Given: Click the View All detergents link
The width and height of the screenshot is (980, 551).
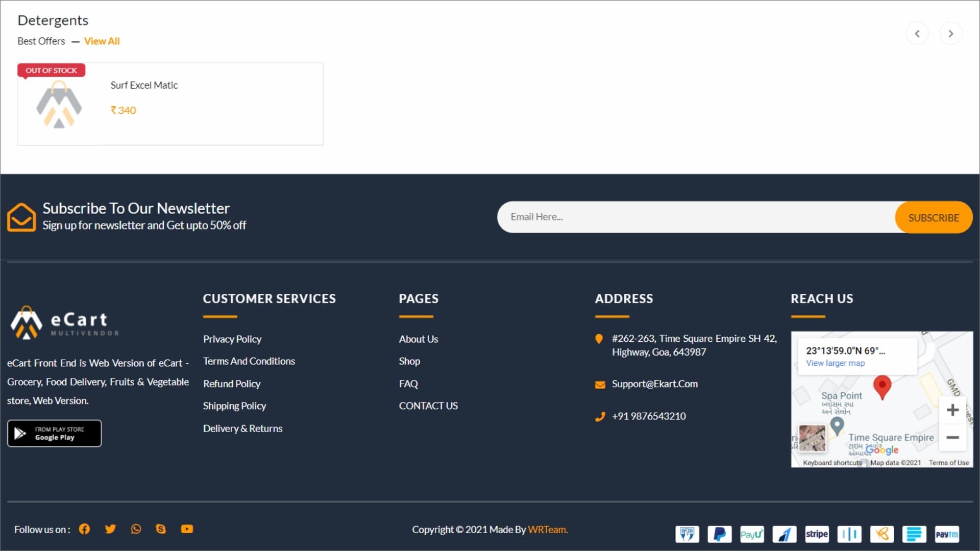Looking at the screenshot, I should tap(102, 41).
